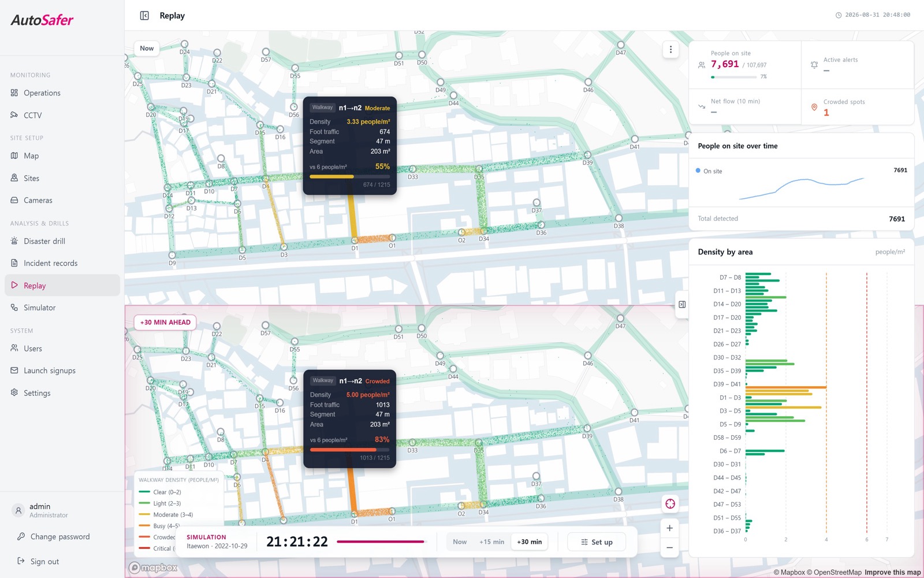Click the Sites sidebar icon

pyautogui.click(x=14, y=178)
